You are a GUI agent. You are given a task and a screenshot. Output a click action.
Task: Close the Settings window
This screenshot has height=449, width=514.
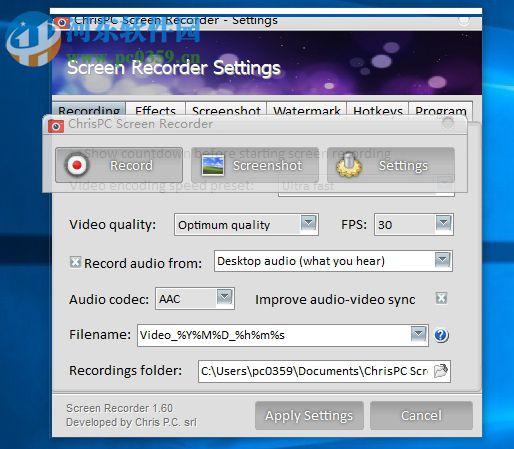[464, 20]
